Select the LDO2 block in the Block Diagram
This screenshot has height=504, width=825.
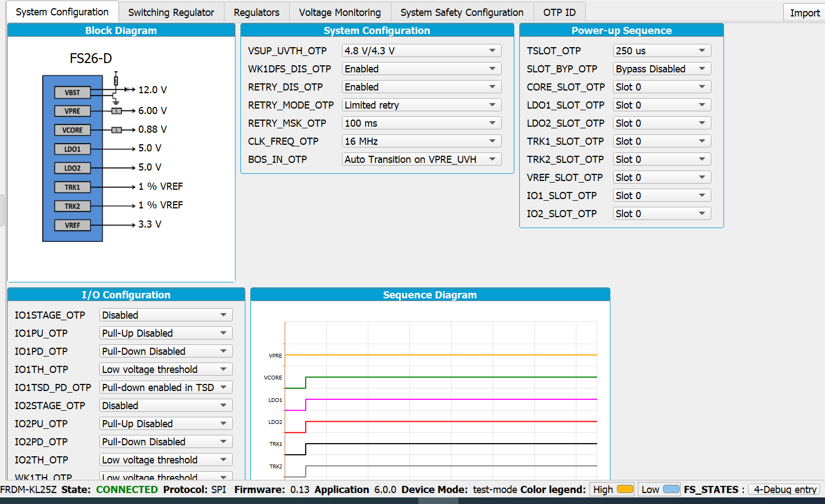pos(72,168)
